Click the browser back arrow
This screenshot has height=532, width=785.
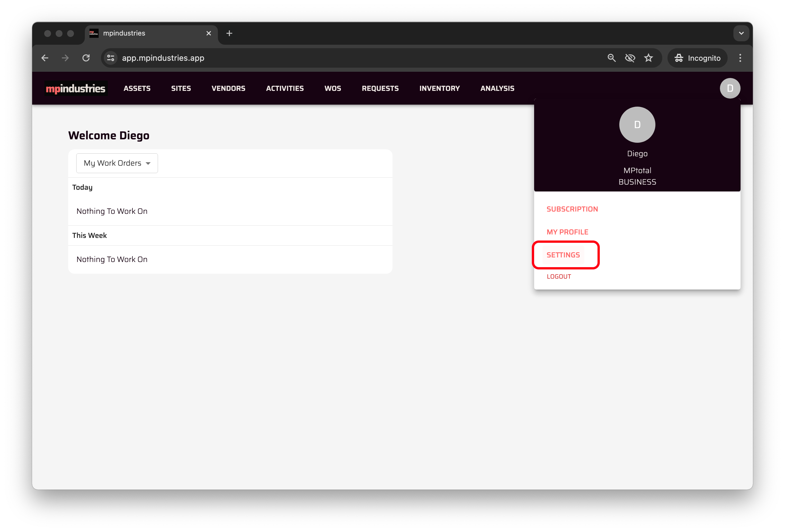(x=45, y=58)
